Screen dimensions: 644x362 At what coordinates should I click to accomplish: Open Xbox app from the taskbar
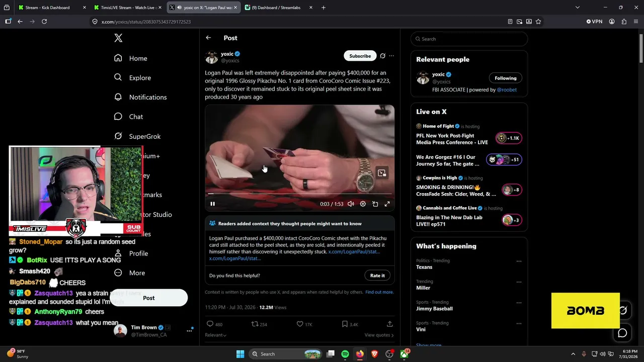point(404,354)
